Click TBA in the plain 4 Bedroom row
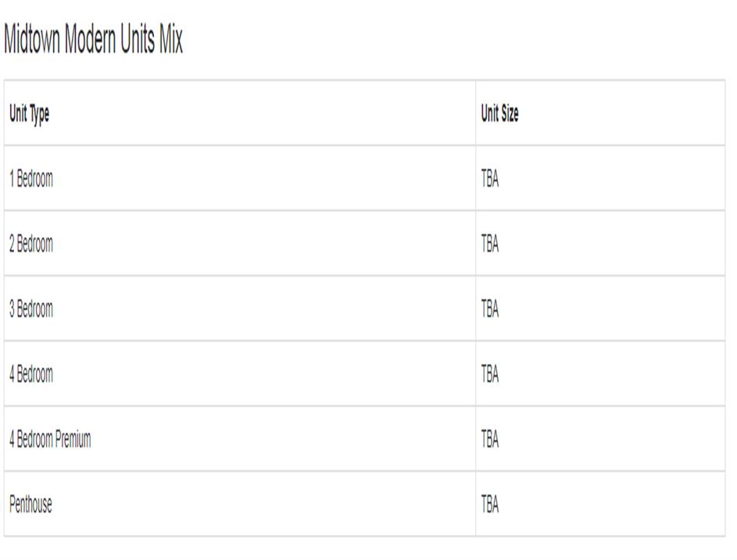The height and width of the screenshot is (560, 737). tap(490, 374)
